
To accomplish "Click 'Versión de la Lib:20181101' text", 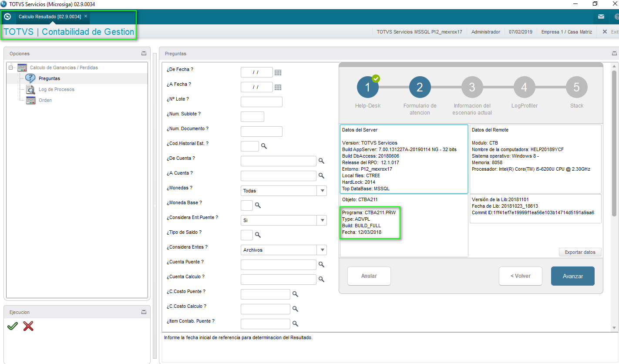I will click(500, 199).
